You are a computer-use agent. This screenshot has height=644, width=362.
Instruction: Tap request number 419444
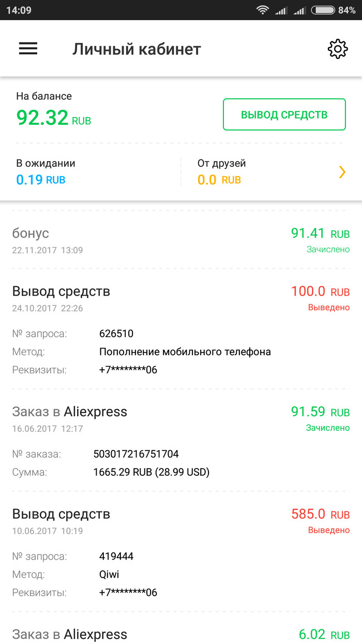tap(116, 556)
